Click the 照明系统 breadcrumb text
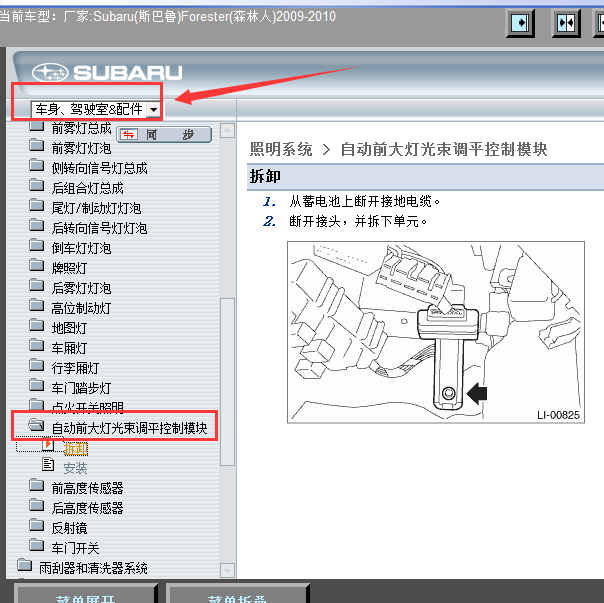Screen dimensions: 604x603 tap(281, 149)
